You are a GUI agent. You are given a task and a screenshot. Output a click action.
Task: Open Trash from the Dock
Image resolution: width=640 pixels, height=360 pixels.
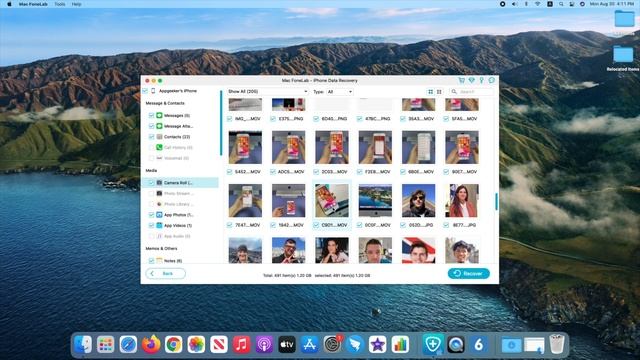557,345
